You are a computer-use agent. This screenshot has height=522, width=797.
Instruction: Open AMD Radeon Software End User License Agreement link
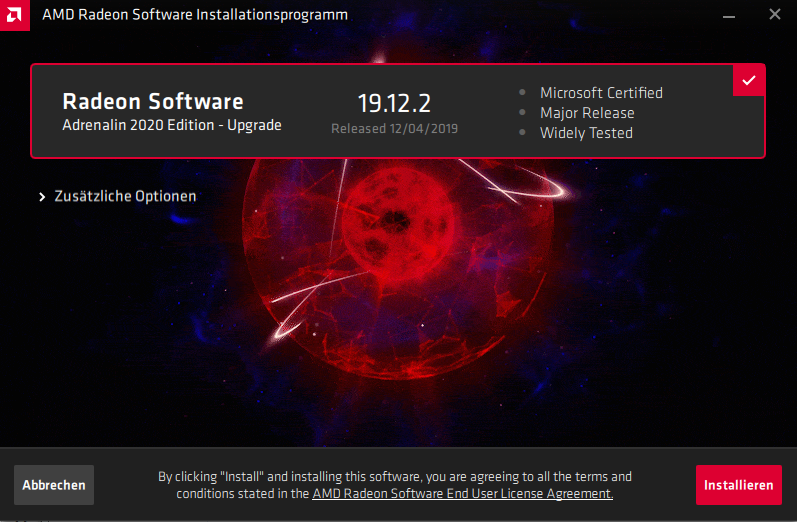point(463,494)
